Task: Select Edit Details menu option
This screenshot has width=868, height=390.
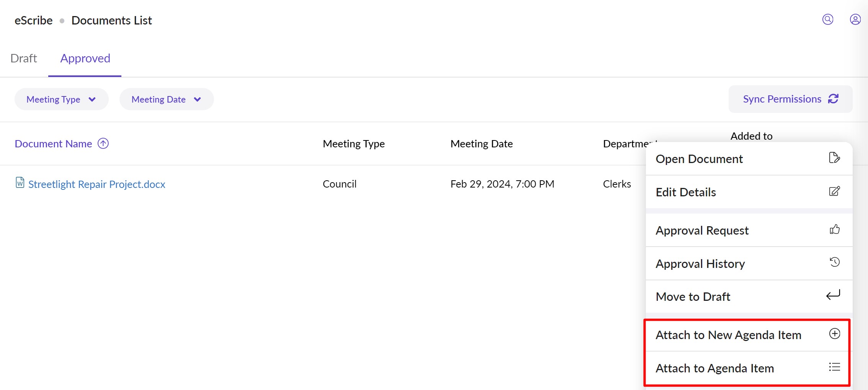Action: point(685,192)
